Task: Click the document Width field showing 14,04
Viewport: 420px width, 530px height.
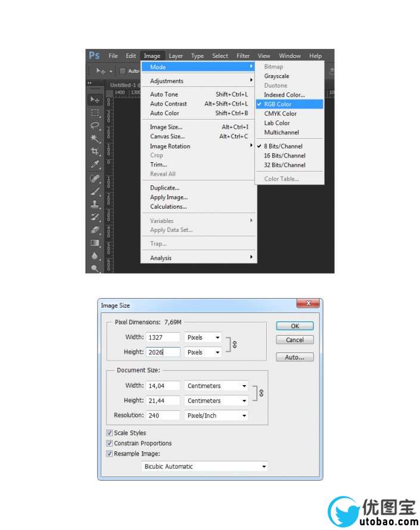Action: 163,386
